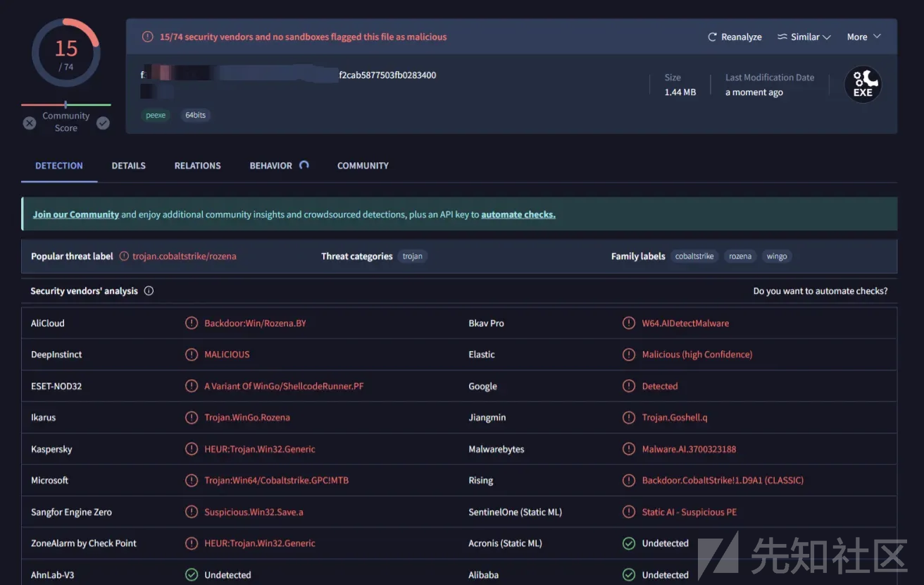Viewport: 924px width, 585px height.
Task: Click the AliCloud detection alert icon
Action: coord(192,323)
